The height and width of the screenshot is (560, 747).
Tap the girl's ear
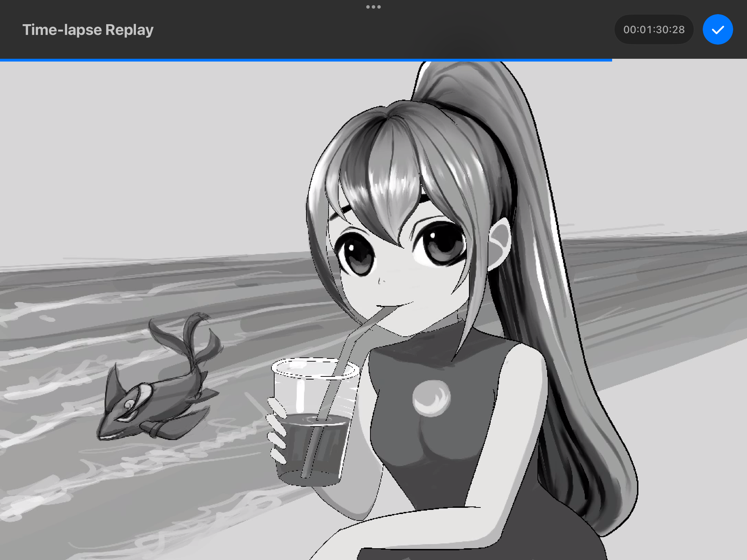(500, 244)
